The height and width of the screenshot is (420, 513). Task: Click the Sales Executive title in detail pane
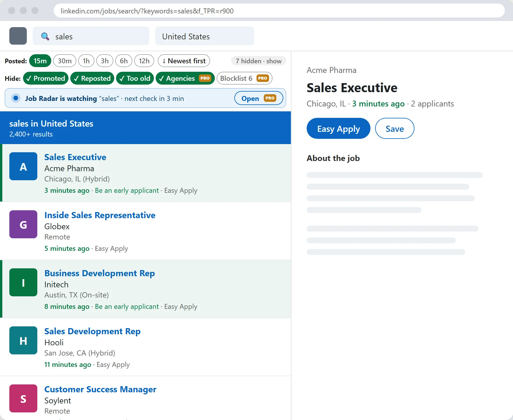pyautogui.click(x=352, y=87)
